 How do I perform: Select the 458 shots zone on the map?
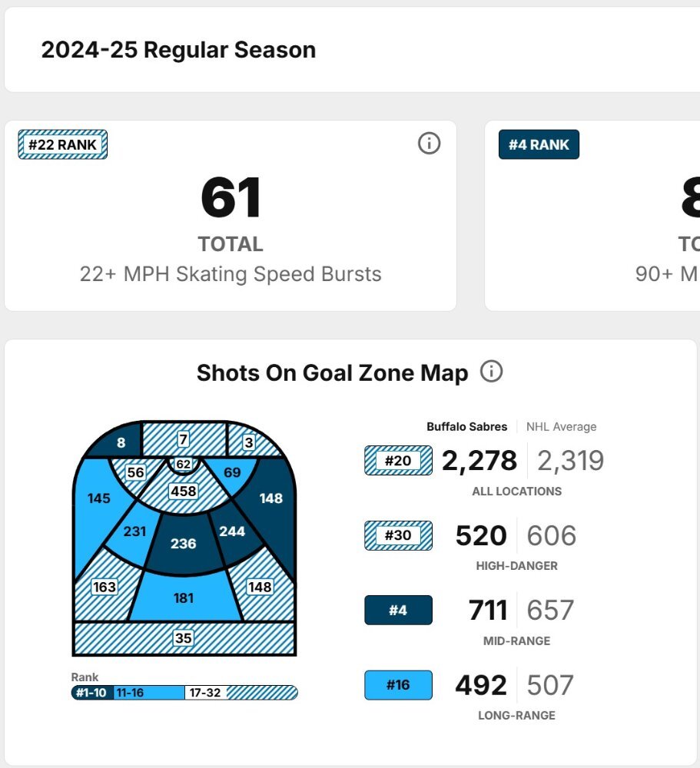click(x=184, y=490)
